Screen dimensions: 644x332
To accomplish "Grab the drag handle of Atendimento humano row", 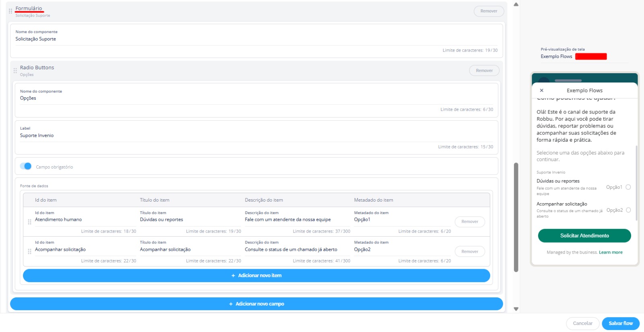I will click(29, 222).
